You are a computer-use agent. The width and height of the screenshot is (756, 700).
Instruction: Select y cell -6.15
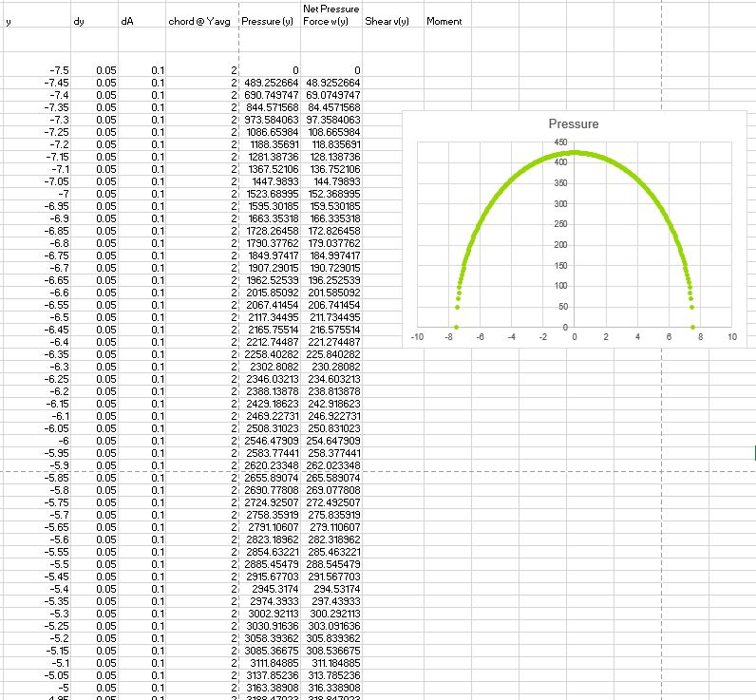click(x=37, y=404)
